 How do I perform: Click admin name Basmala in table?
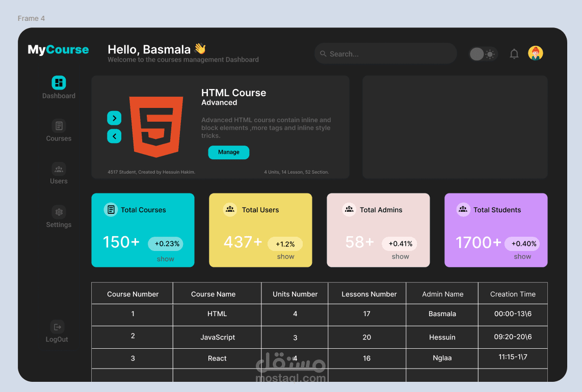tap(442, 314)
